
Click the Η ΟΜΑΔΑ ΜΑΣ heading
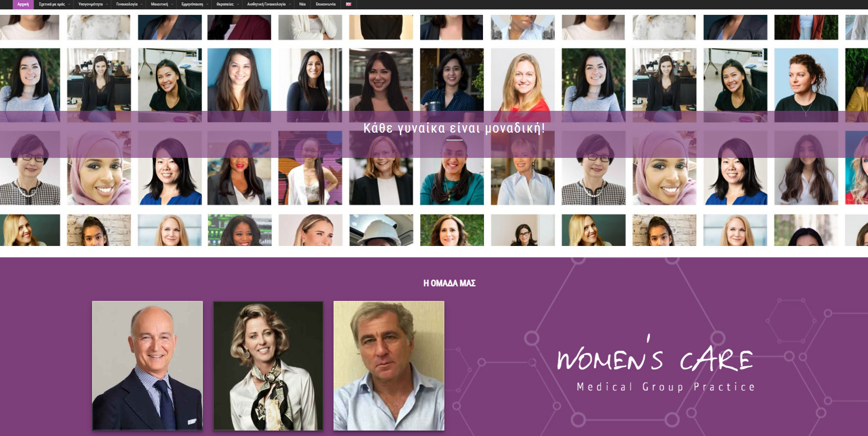449,283
